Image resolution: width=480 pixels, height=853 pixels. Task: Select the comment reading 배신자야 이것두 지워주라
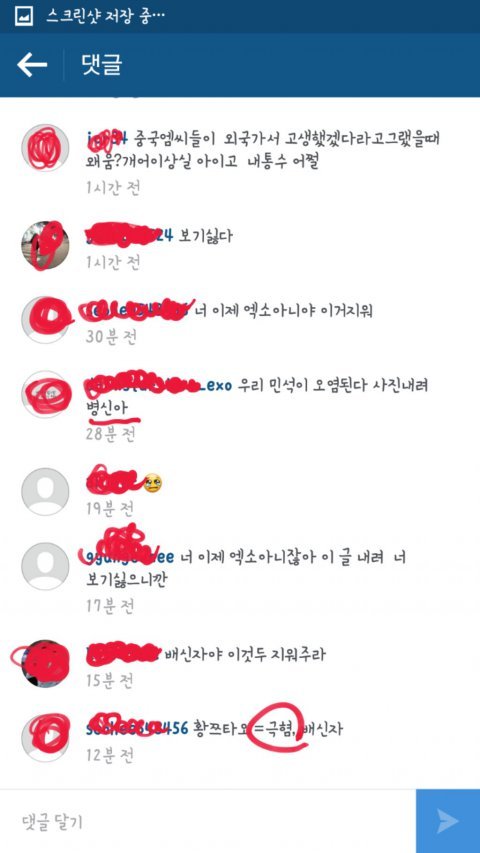245,654
